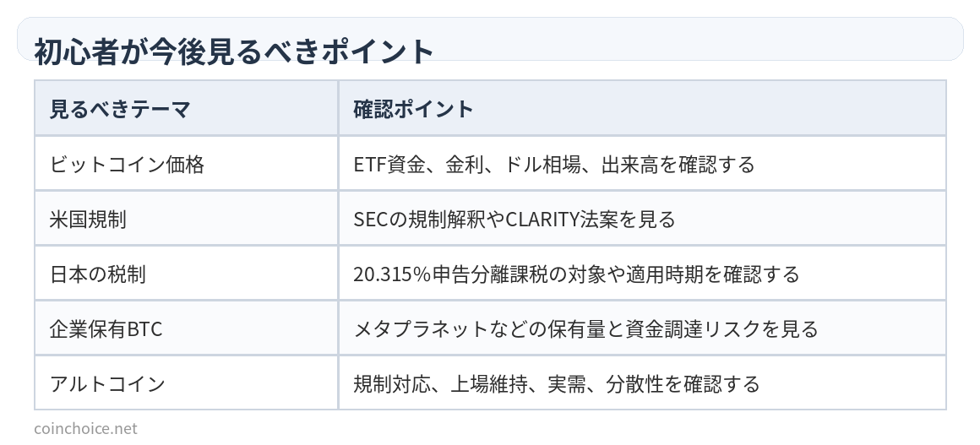This screenshot has height=445, width=980.
Task: Select the アルトコイン row label
Action: (107, 383)
